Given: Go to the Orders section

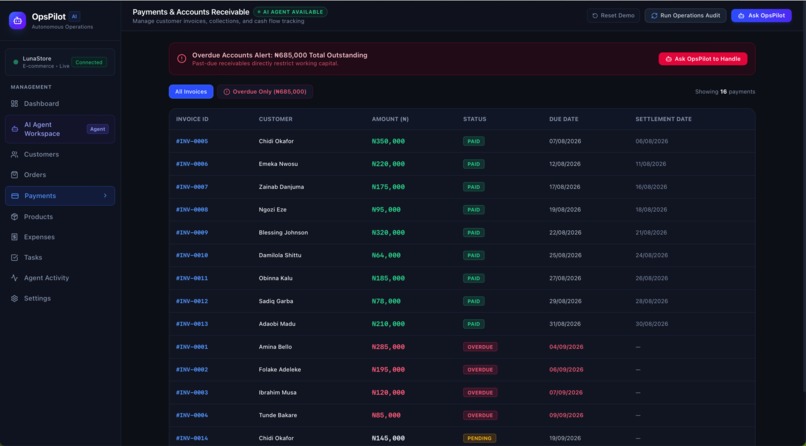Looking at the screenshot, I should click(x=60, y=175).
